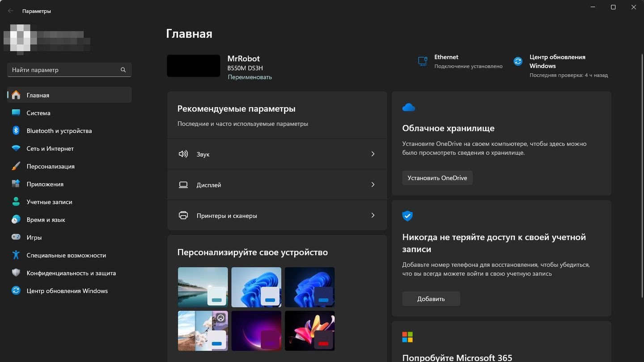Maximize the Параметры window
644x362 pixels.
pyautogui.click(x=613, y=7)
